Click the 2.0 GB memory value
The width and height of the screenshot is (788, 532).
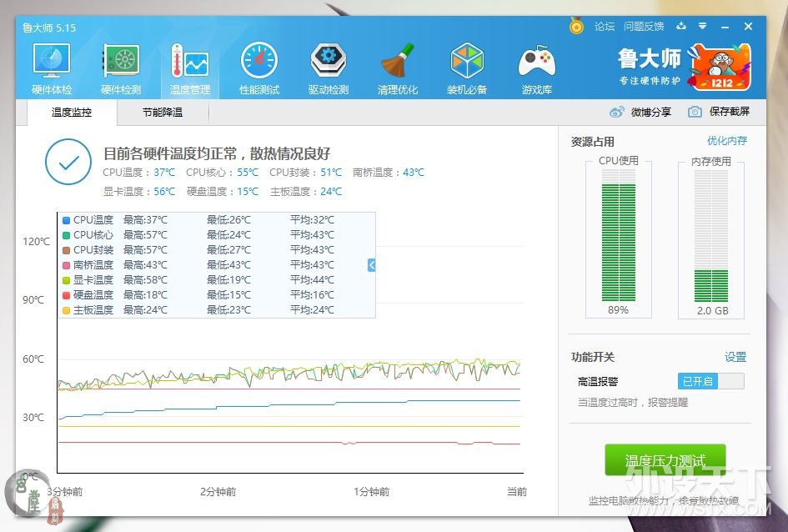pyautogui.click(x=713, y=310)
